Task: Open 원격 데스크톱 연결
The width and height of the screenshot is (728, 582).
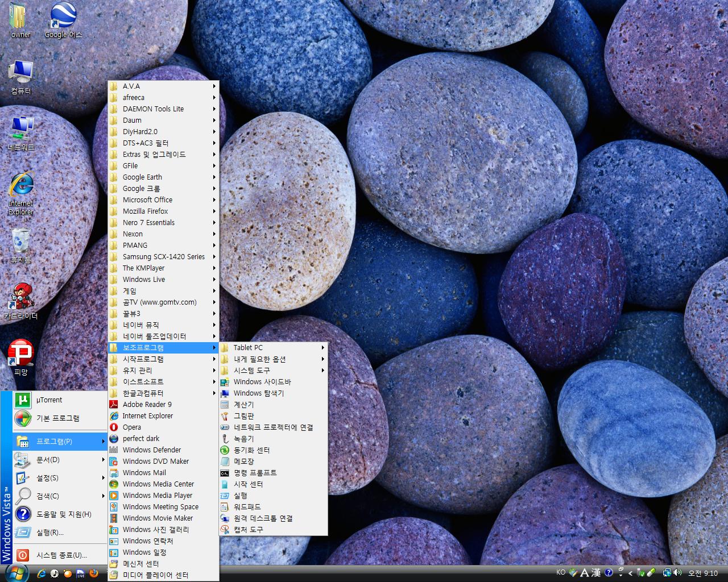Action: point(274,518)
